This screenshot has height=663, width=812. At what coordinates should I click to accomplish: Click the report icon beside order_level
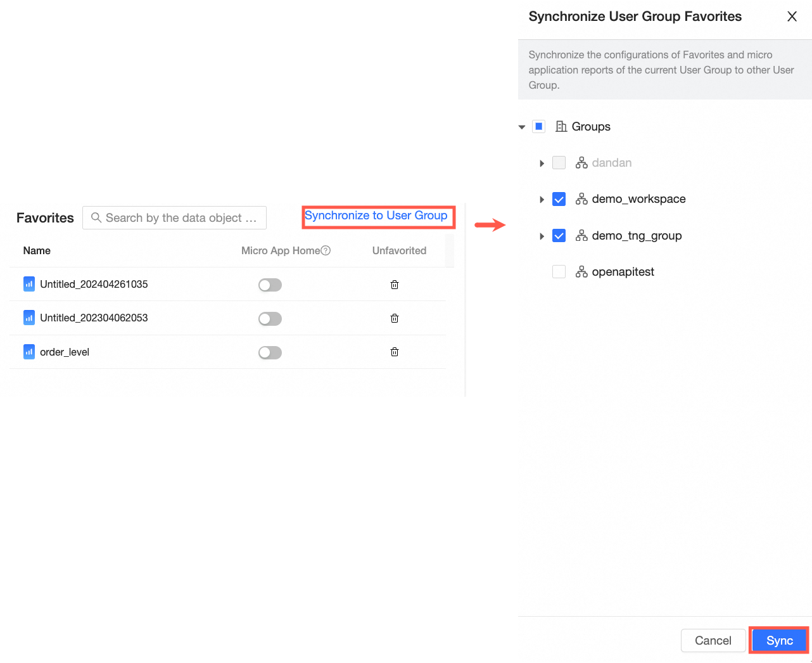point(29,352)
